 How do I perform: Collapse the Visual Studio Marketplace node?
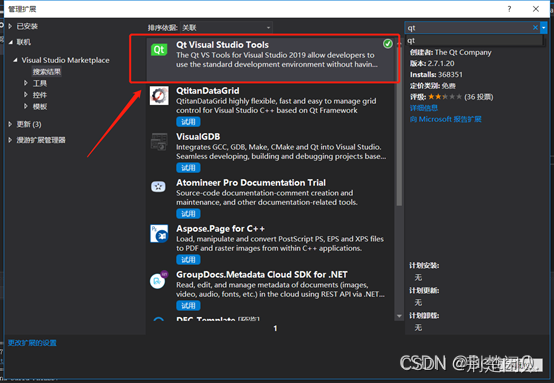coord(15,60)
